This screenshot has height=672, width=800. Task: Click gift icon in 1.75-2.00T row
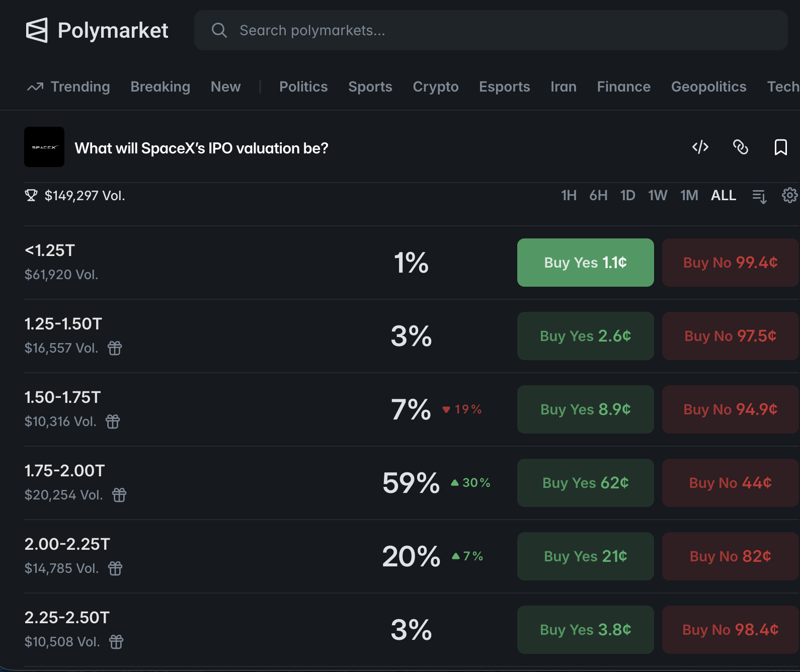pyautogui.click(x=119, y=494)
